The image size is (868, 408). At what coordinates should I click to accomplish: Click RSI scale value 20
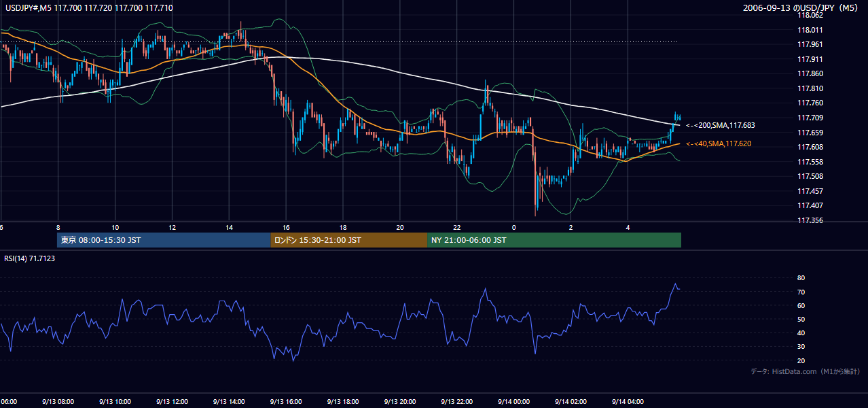click(x=801, y=360)
